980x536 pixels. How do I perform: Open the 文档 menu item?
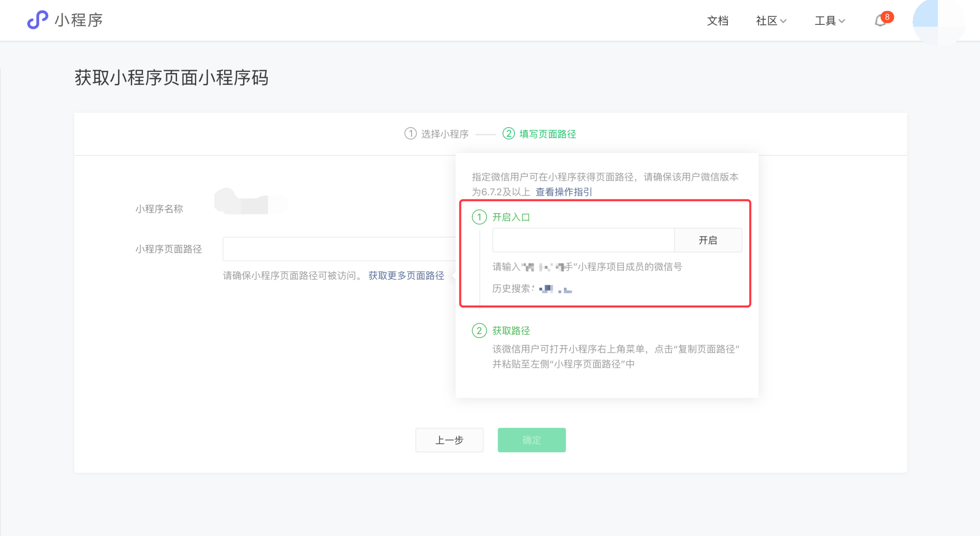point(717,21)
